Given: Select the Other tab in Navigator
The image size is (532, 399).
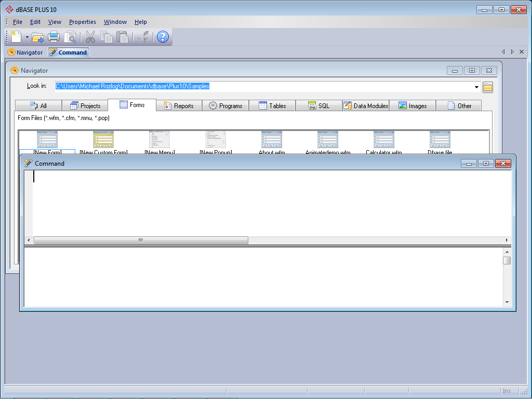Looking at the screenshot, I should [x=459, y=106].
